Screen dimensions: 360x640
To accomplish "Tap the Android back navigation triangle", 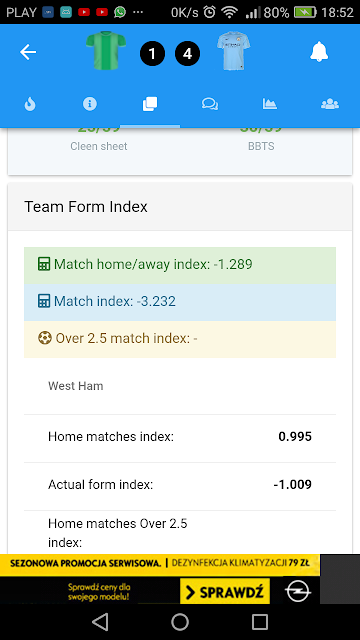I will point(100,622).
